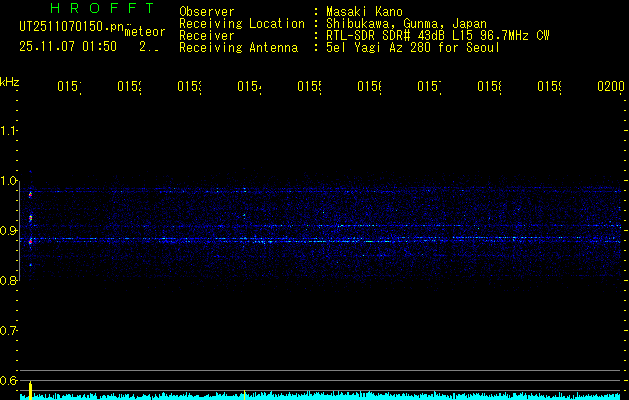The image size is (629, 400).
Task: Click the date 25.11.07 01:50
Action: click(x=68, y=47)
